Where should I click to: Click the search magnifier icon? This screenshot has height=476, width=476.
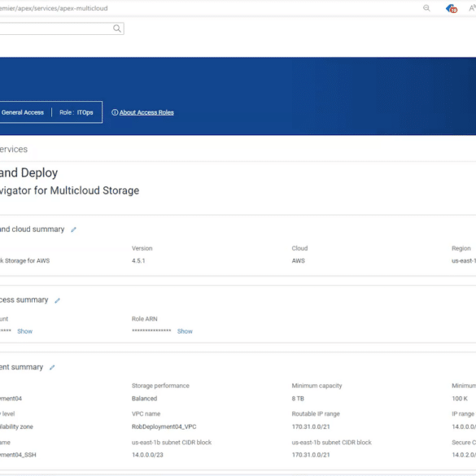[x=117, y=28]
